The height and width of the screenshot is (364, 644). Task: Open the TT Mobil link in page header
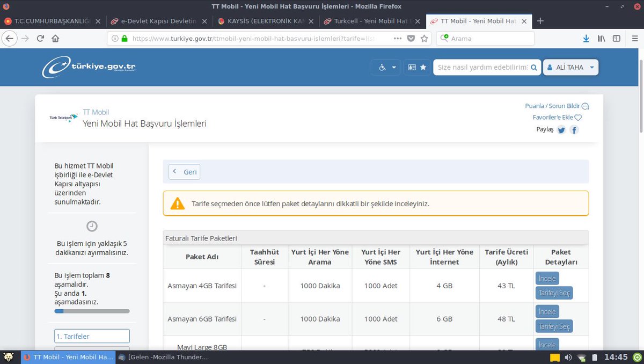tap(96, 112)
